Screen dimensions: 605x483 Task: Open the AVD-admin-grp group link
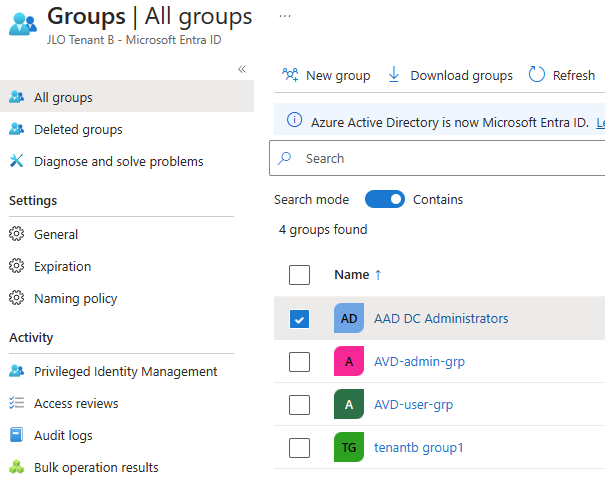(419, 362)
